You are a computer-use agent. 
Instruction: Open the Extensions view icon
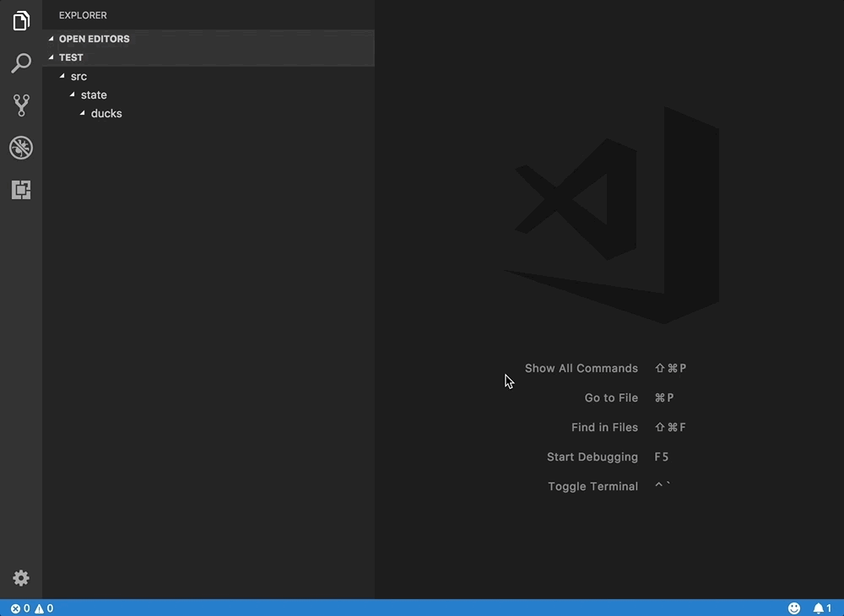pyautogui.click(x=21, y=189)
